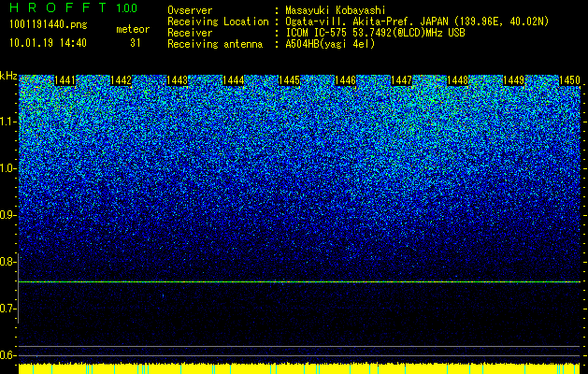Click the meteor label
The width and height of the screenshot is (588, 374).
tap(133, 29)
